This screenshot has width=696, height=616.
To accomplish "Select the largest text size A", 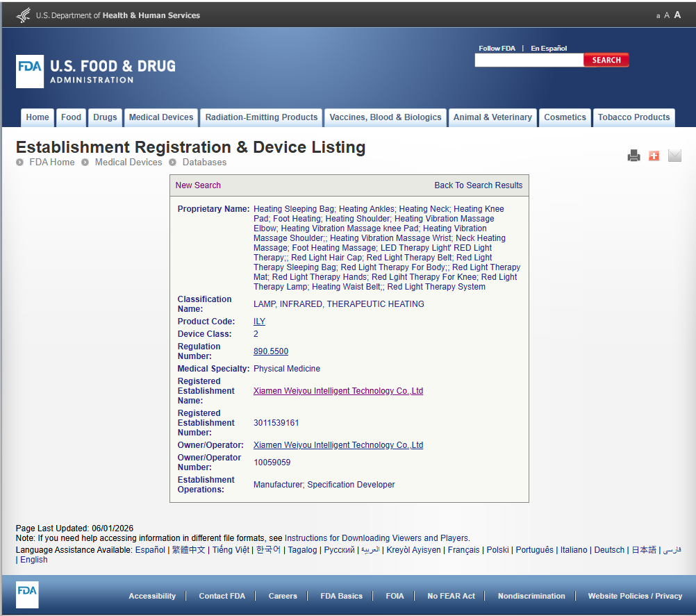I will [677, 15].
